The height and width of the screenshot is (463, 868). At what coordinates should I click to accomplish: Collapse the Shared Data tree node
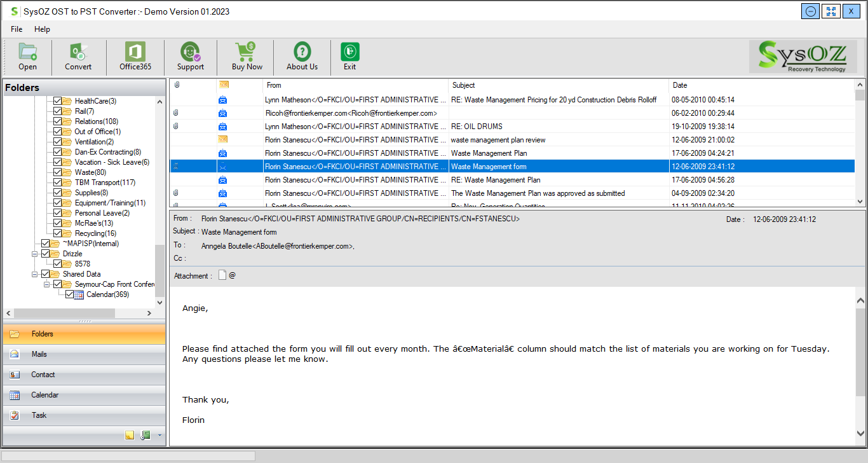tap(35, 274)
